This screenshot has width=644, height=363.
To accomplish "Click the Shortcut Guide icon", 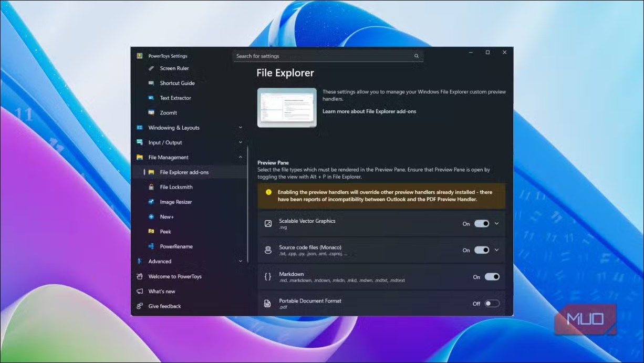I will (151, 83).
